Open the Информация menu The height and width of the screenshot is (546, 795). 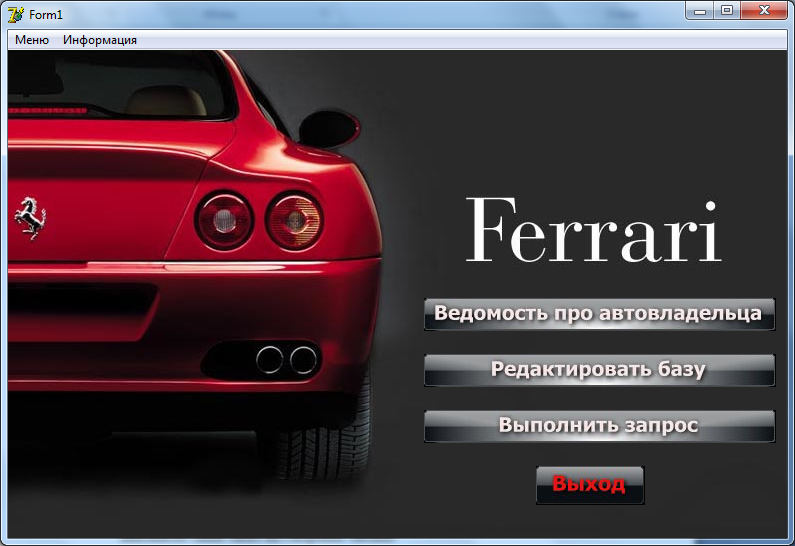tap(100, 40)
